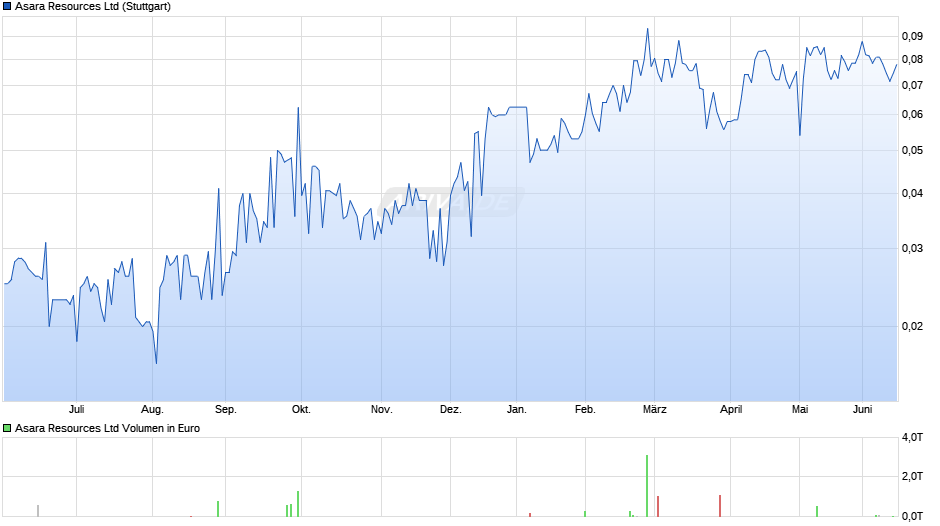Click the 0,09 price axis value
The height and width of the screenshot is (526, 940).
pyautogui.click(x=912, y=37)
